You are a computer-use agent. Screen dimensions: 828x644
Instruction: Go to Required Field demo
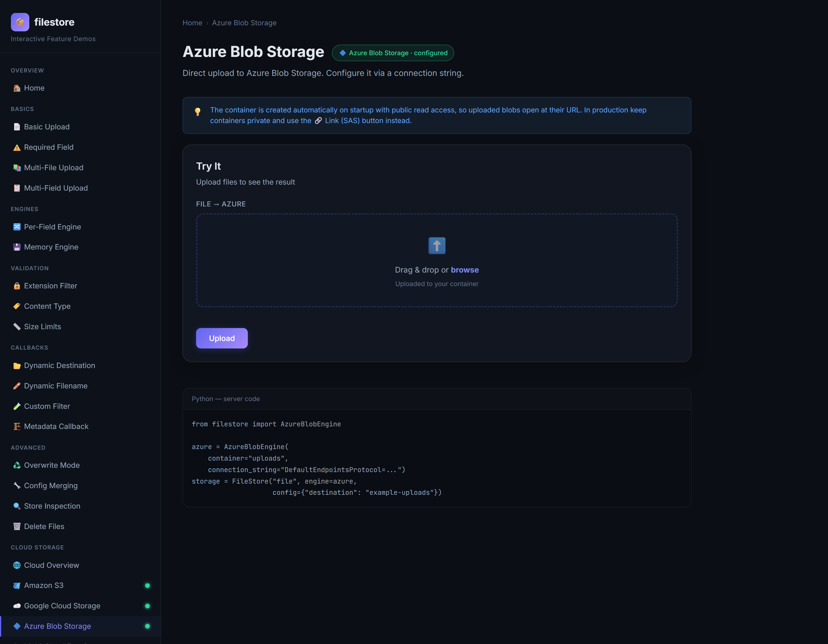click(x=80, y=147)
